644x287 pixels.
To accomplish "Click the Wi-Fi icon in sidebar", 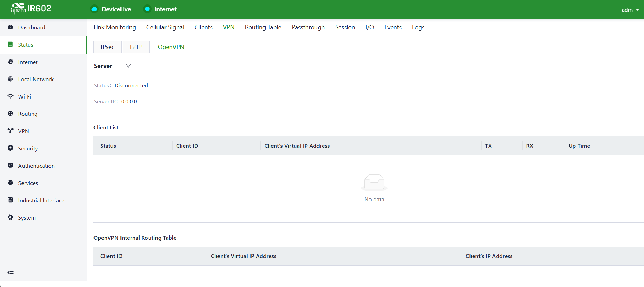I will (10, 96).
